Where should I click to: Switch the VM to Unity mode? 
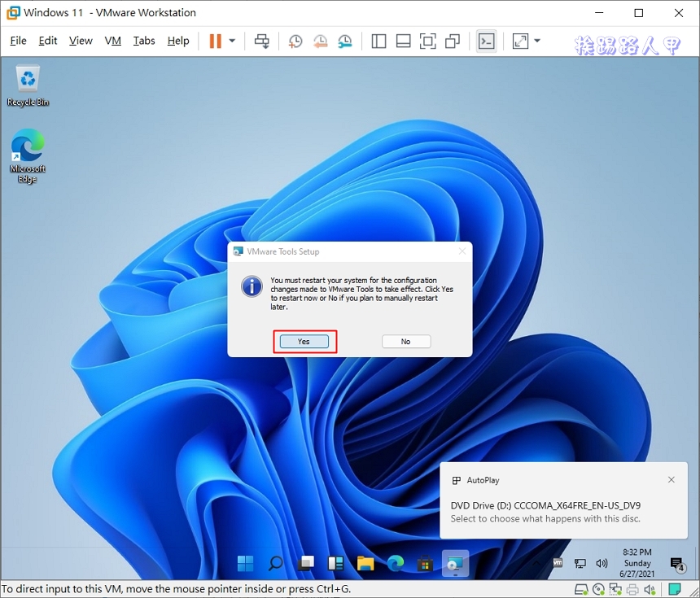(453, 40)
